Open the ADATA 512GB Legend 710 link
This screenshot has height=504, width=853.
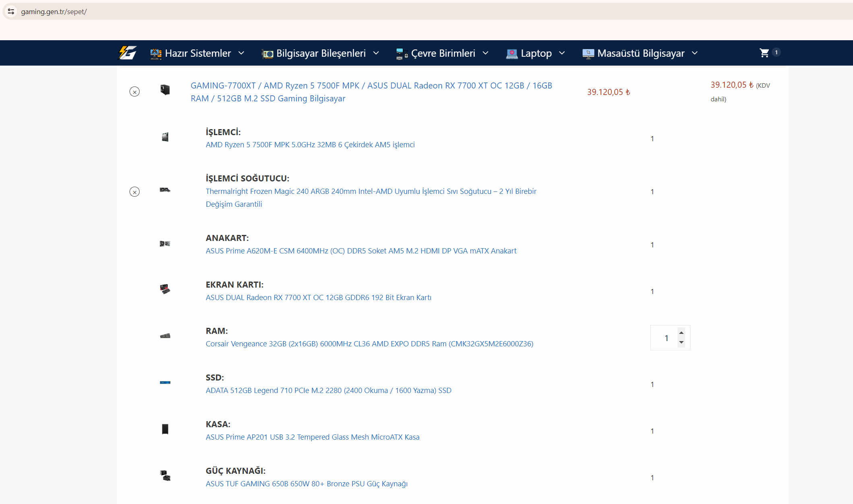pyautogui.click(x=328, y=391)
